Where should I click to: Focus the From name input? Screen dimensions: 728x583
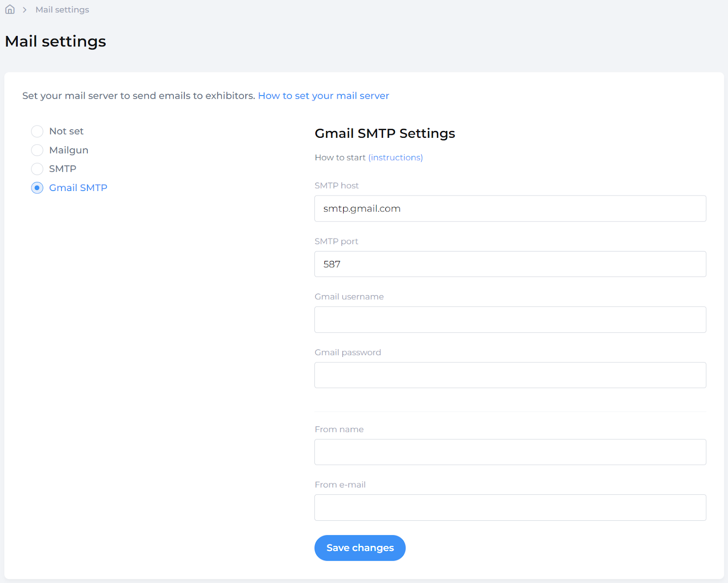510,452
